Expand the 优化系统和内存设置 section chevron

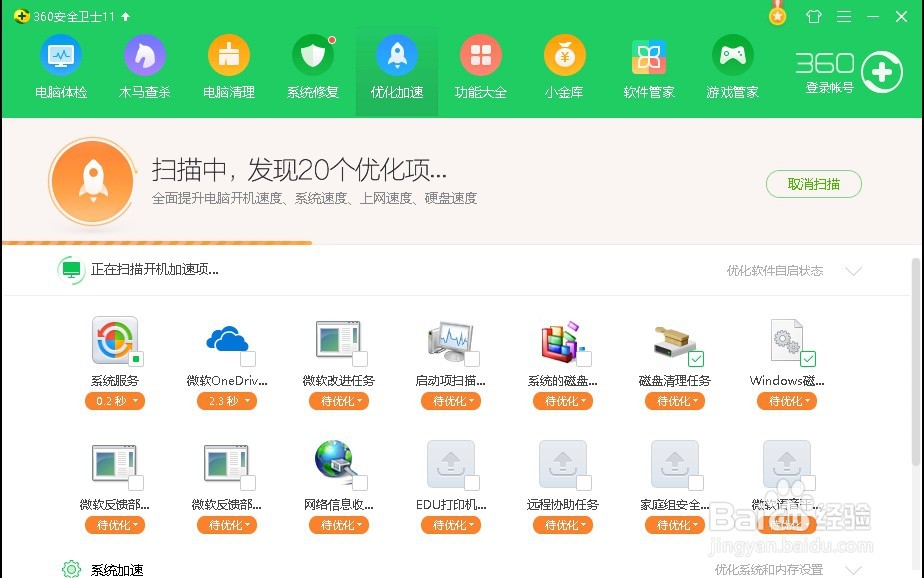pyautogui.click(x=853, y=570)
